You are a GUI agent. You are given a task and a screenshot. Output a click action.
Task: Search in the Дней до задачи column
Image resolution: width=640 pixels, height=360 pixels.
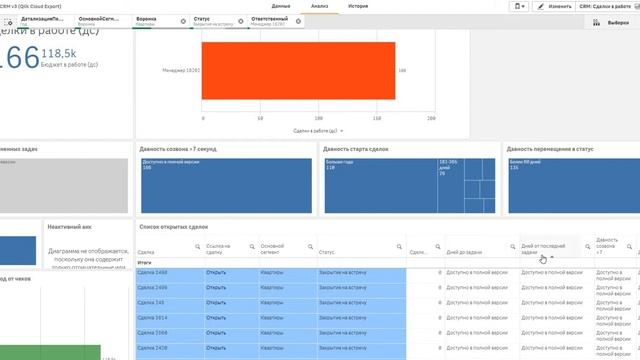513,247
